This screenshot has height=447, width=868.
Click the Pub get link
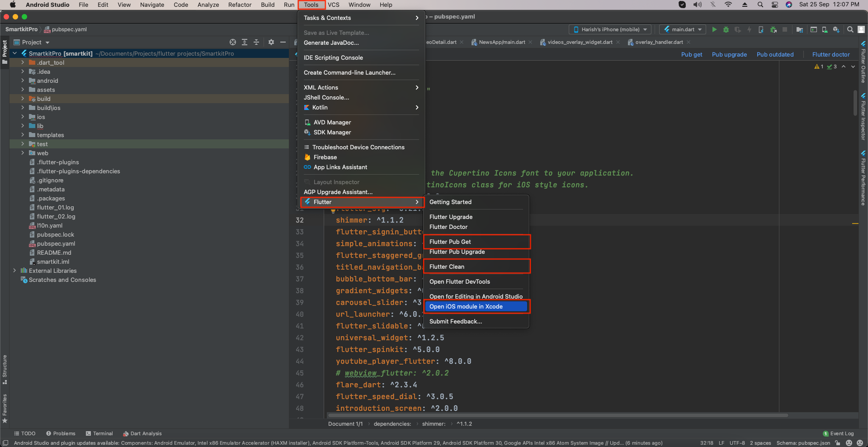[691, 54]
